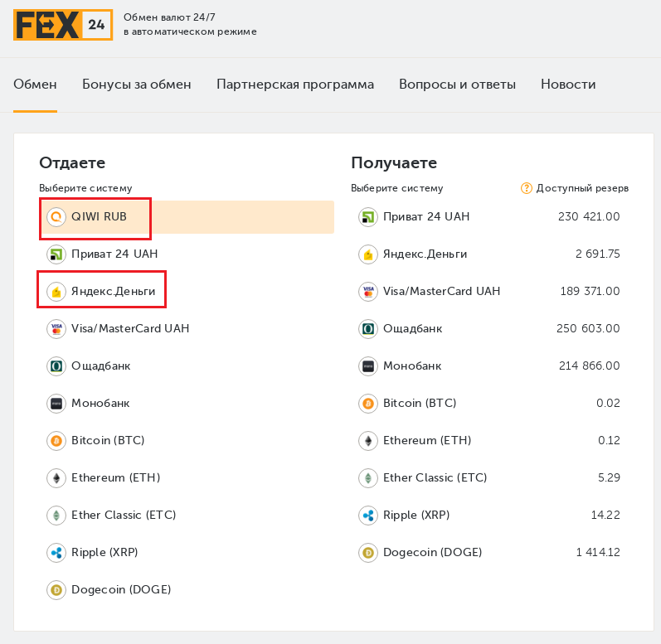The height and width of the screenshot is (644, 661).
Task: Click Ripple icon in Получаете column
Action: (368, 516)
